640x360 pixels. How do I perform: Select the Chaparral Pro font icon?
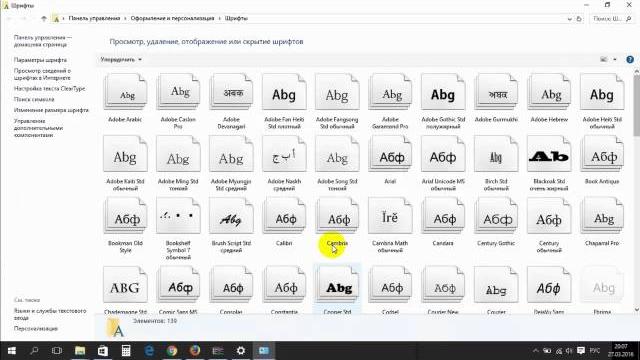click(602, 216)
